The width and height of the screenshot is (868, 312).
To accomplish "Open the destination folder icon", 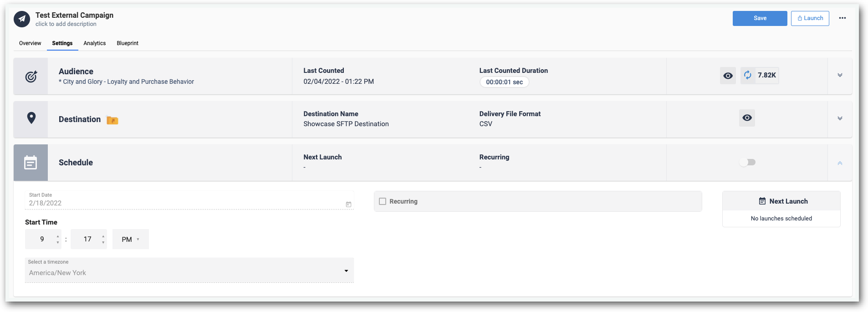I will [112, 120].
